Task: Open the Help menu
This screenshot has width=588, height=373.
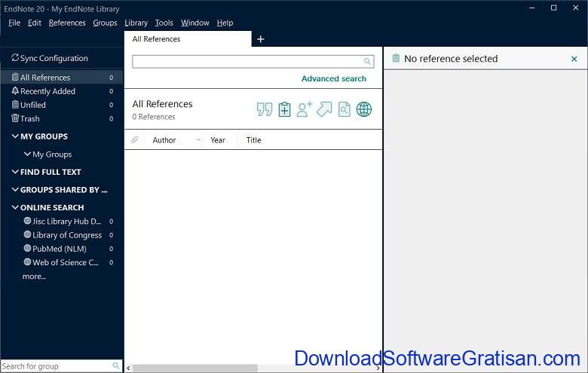Action: tap(225, 23)
